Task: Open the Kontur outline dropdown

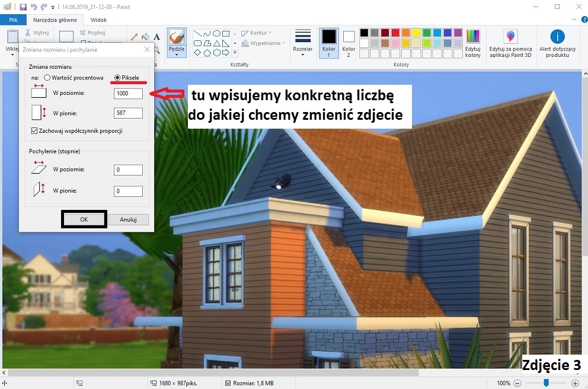Action: pos(257,33)
